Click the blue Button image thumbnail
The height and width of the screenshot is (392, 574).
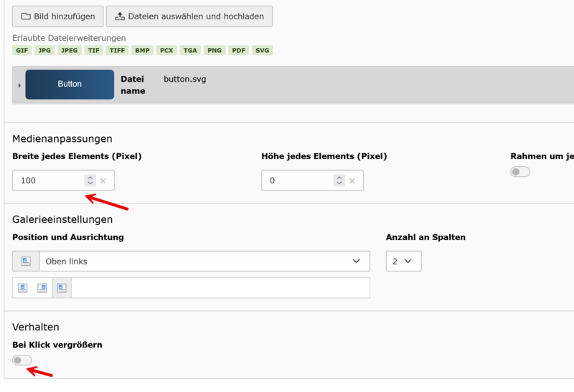point(70,84)
